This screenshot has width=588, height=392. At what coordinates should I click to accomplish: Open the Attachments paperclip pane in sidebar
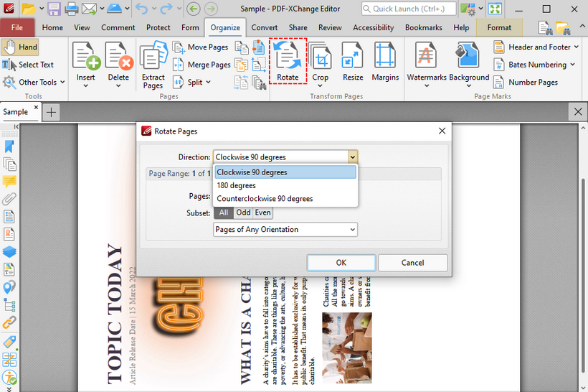pyautogui.click(x=9, y=199)
